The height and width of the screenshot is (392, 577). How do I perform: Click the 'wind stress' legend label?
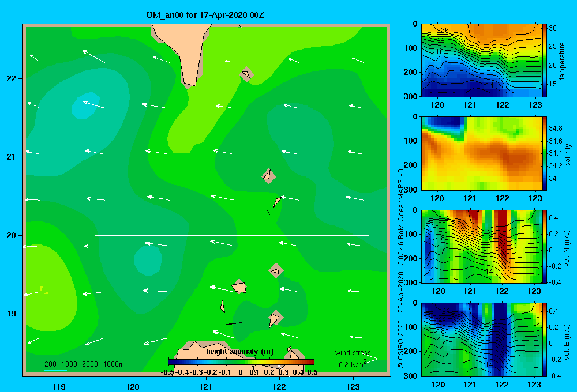click(353, 352)
